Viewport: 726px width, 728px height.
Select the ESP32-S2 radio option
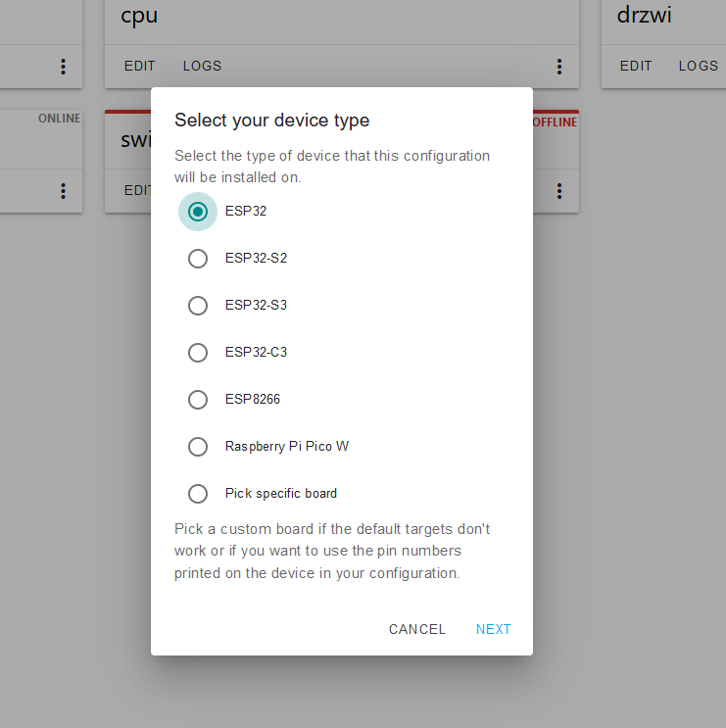point(198,258)
